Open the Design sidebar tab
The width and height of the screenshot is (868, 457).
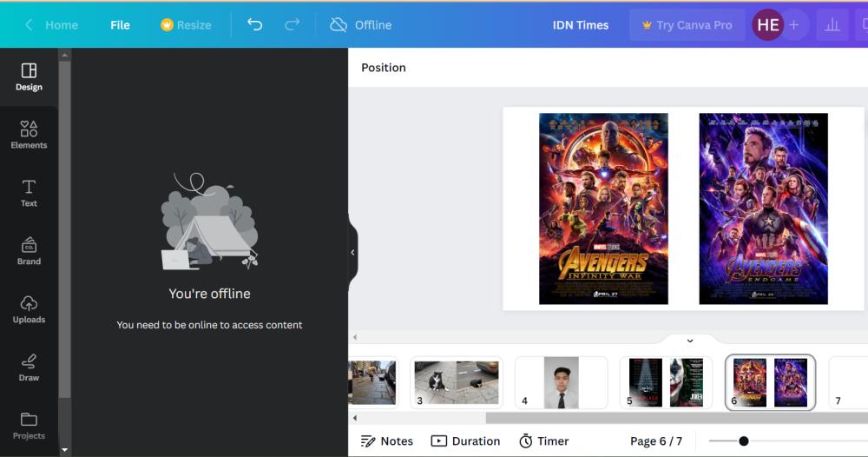click(29, 77)
